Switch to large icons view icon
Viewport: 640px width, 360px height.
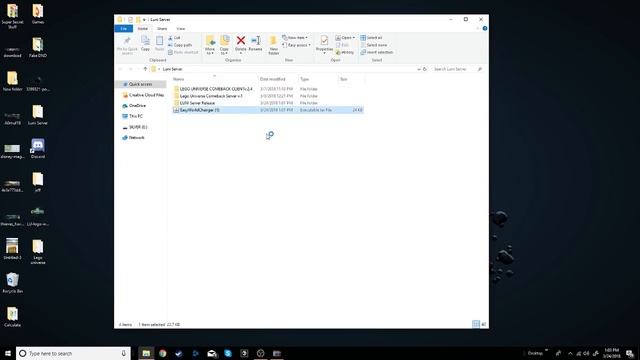point(484,324)
